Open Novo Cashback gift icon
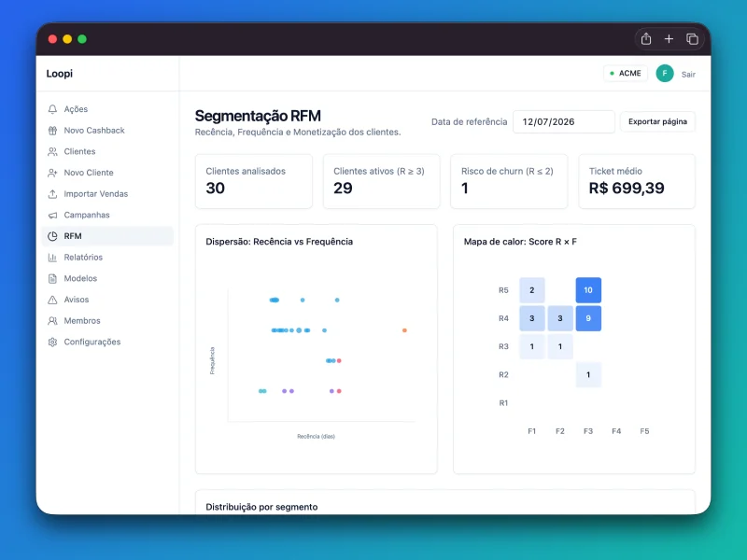 tap(52, 131)
